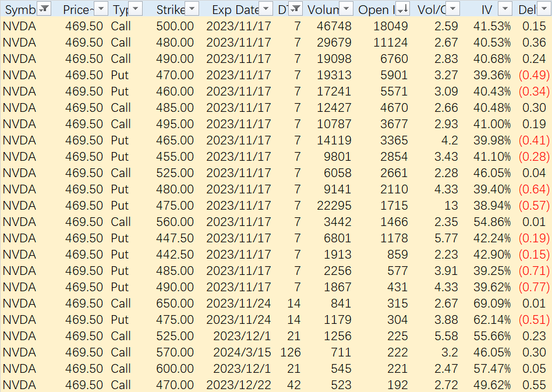Open the Type column filter dropdown
Image resolution: width=552 pixels, height=392 pixels.
point(136,9)
